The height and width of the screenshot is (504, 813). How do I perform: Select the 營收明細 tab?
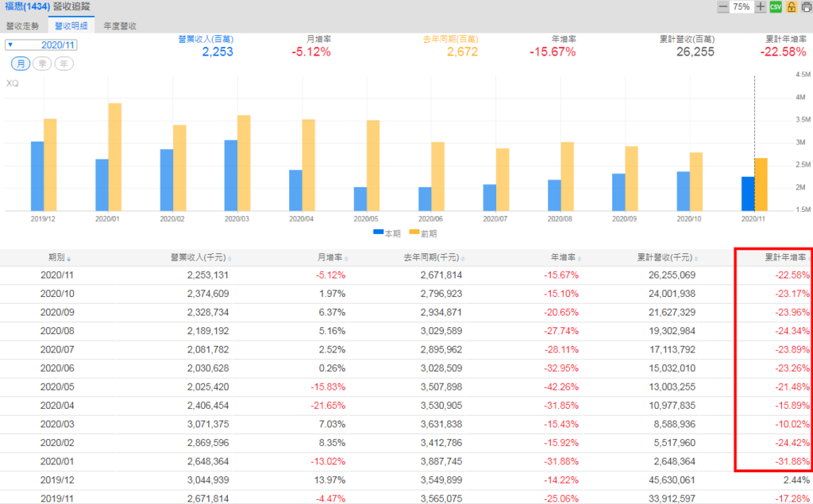click(71, 26)
